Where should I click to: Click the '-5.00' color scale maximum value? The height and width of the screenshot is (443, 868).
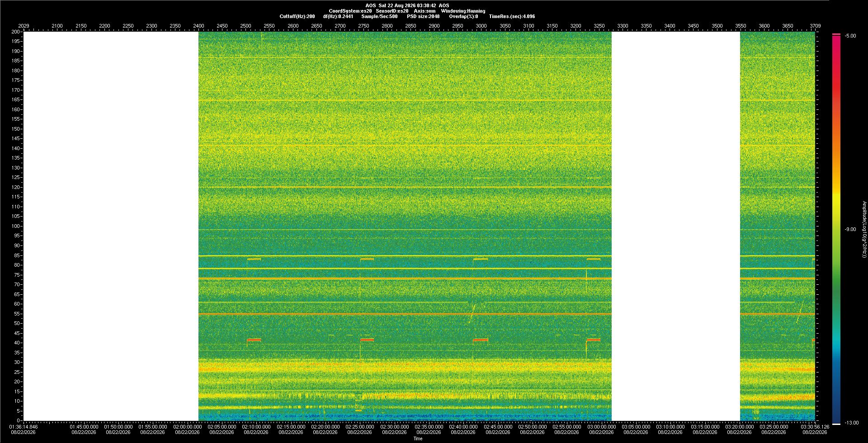click(x=850, y=36)
